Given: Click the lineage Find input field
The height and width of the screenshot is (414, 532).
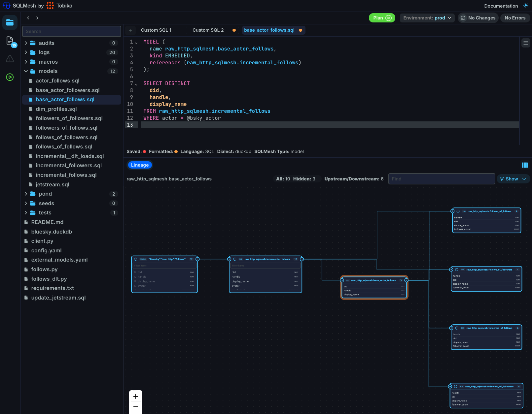Looking at the screenshot, I should [442, 179].
